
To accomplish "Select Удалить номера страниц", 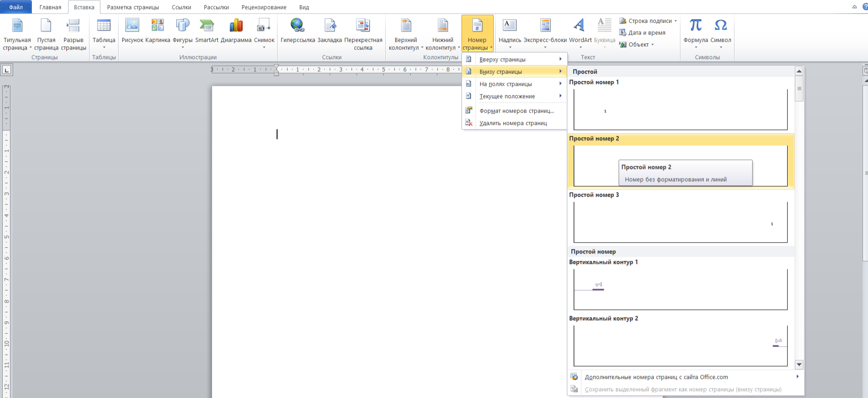I will tap(513, 123).
